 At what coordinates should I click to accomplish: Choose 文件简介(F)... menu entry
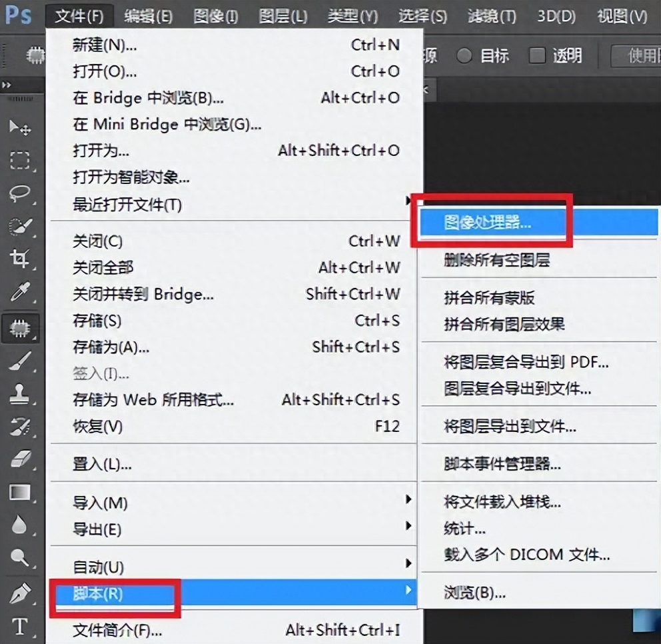(x=234, y=630)
